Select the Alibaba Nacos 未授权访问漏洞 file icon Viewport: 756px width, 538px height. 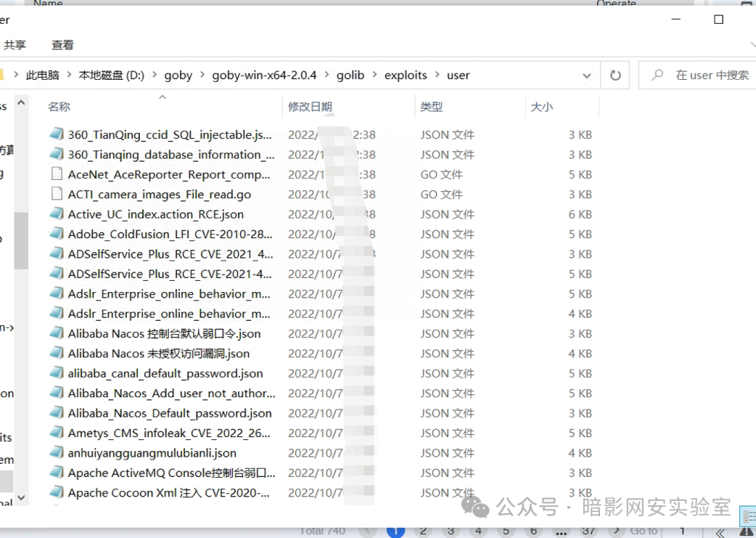pyautogui.click(x=57, y=353)
